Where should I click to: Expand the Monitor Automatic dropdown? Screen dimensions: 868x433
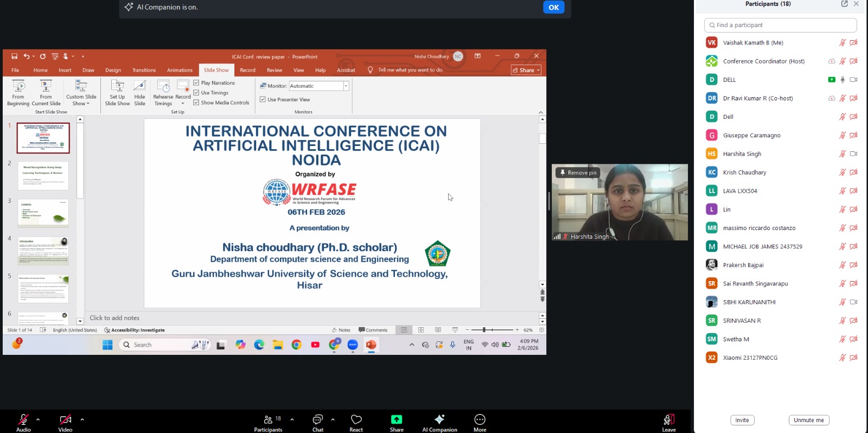point(346,86)
